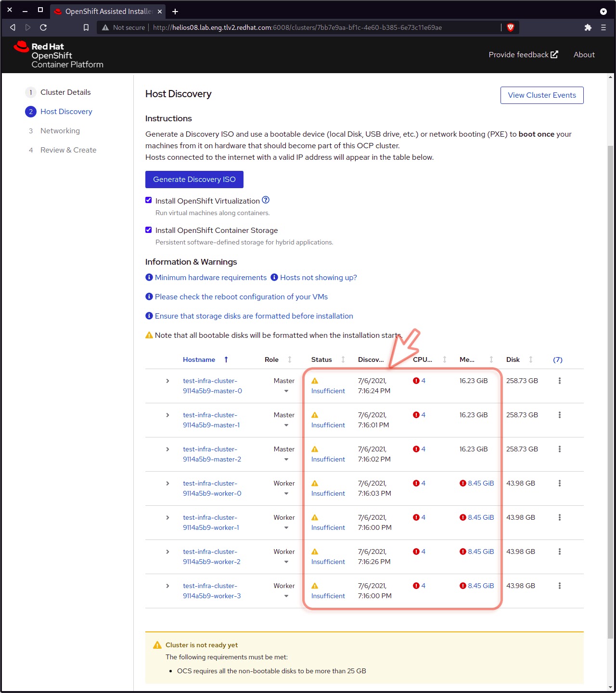Click the info icon before Minimum hardware requirements
616x693 pixels.
[x=149, y=277]
